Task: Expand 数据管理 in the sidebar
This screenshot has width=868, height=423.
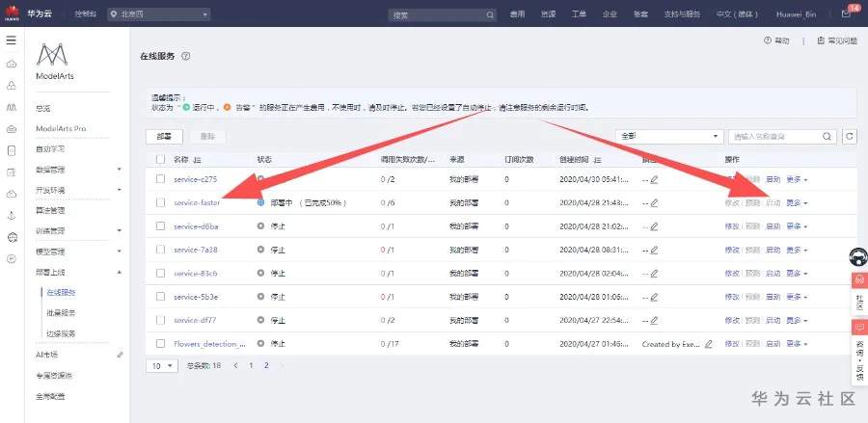Action: pyautogui.click(x=119, y=170)
